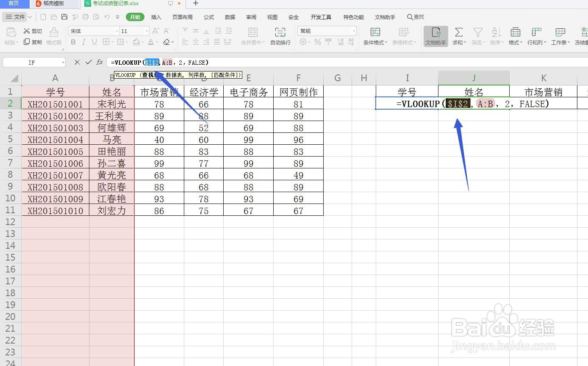The height and width of the screenshot is (366, 588).
Task: Decrease font size with the A- icon
Action: coord(166,31)
